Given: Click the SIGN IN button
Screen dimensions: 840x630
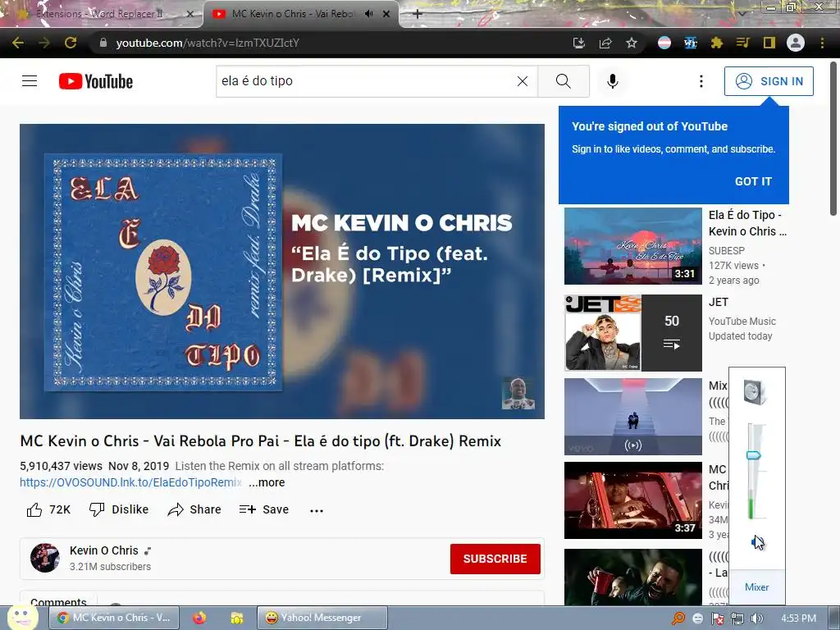Looking at the screenshot, I should 769,81.
